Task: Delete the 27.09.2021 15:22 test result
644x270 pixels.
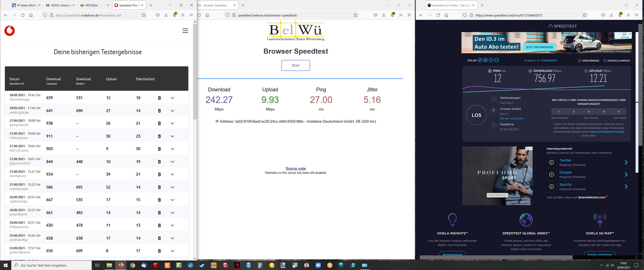Action: point(159,187)
